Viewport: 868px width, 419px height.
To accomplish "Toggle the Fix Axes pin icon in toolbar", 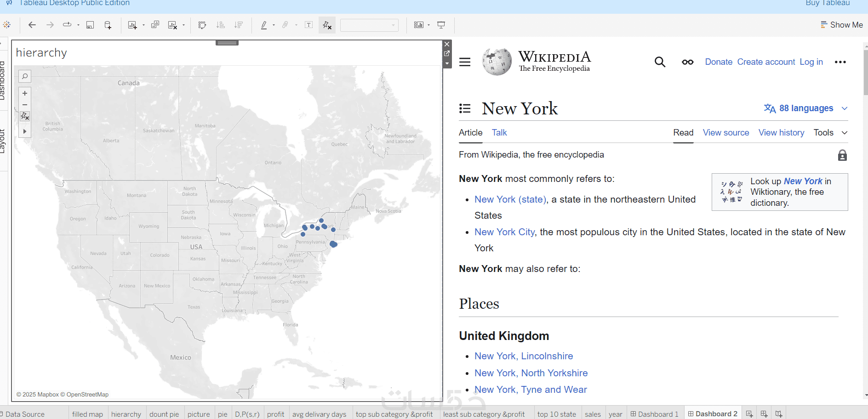I will 327,25.
